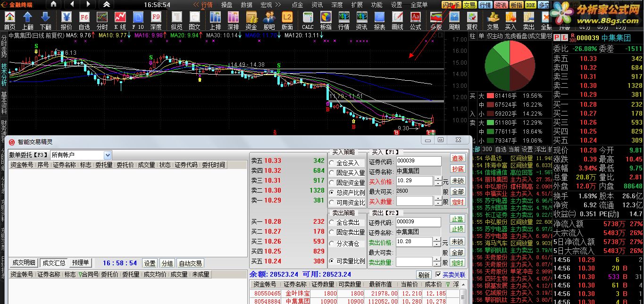Image resolution: width=644 pixels, height=304 pixels.
Task: Click the 刷新 refresh button
Action: 424,275
